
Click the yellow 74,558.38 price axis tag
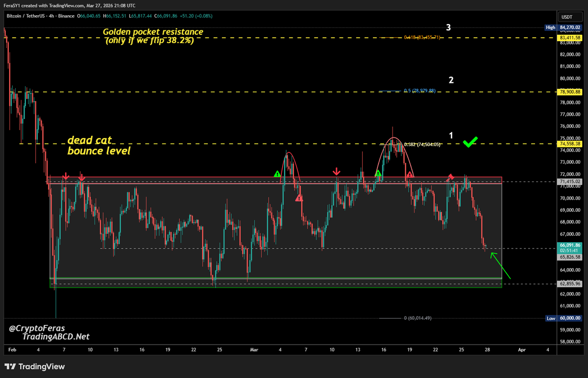[571, 144]
